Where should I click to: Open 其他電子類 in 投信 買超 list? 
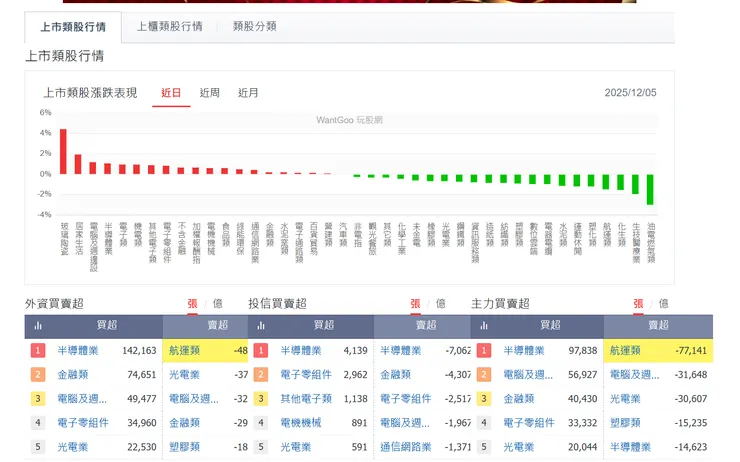coord(306,399)
